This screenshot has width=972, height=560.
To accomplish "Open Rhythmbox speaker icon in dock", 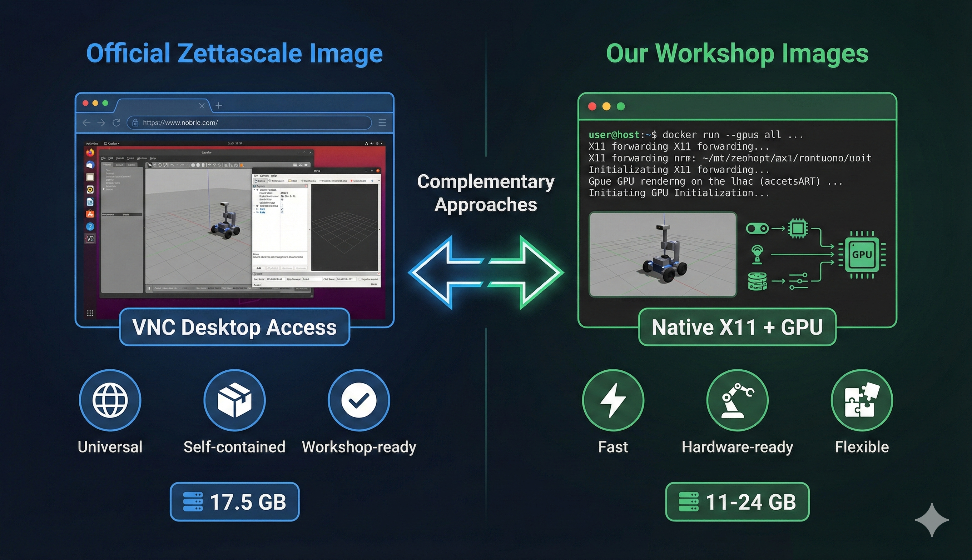I will [x=90, y=190].
